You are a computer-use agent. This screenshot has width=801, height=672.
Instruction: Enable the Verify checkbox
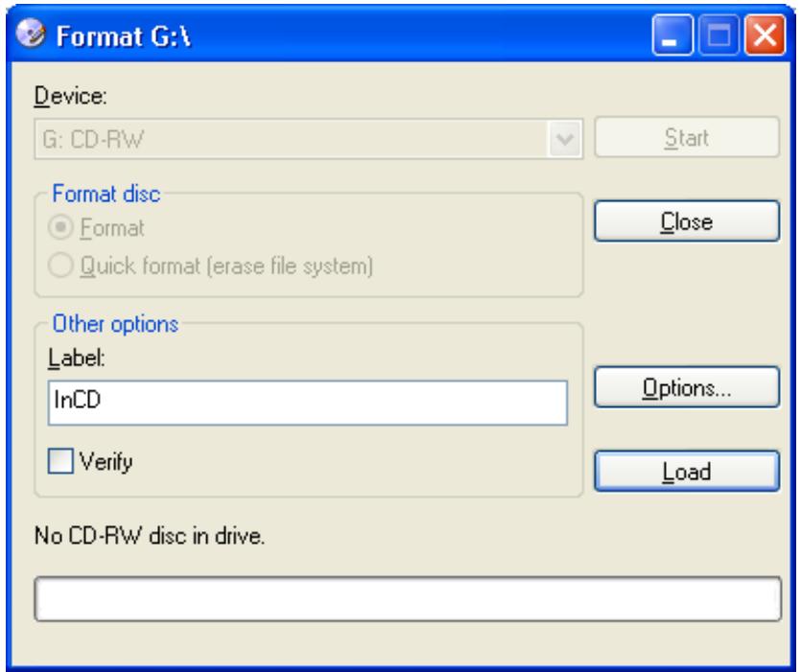pos(60,461)
